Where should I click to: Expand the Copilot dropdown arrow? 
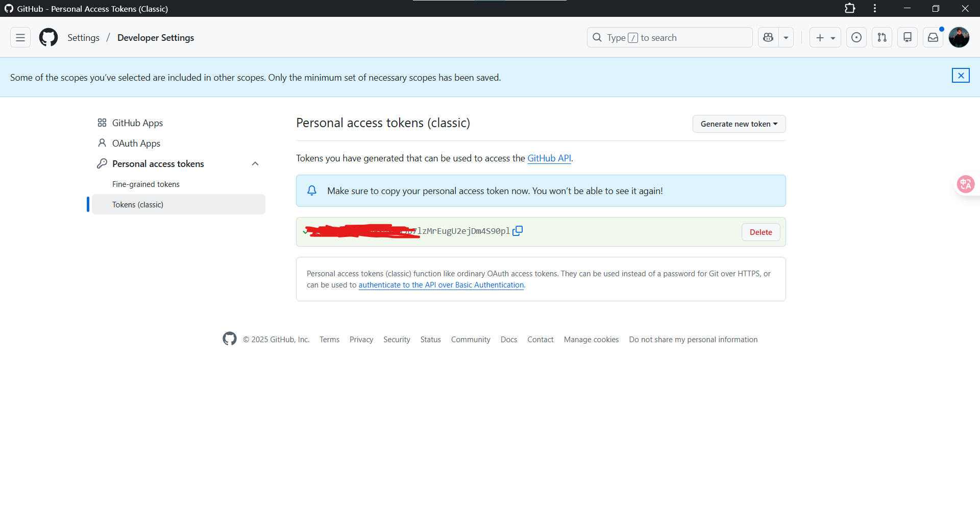(x=786, y=37)
